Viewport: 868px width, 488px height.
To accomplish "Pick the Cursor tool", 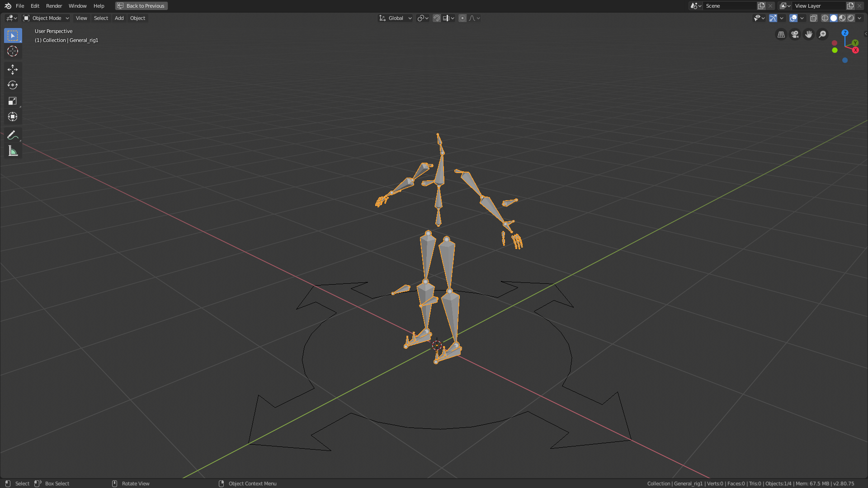I will pyautogui.click(x=13, y=52).
